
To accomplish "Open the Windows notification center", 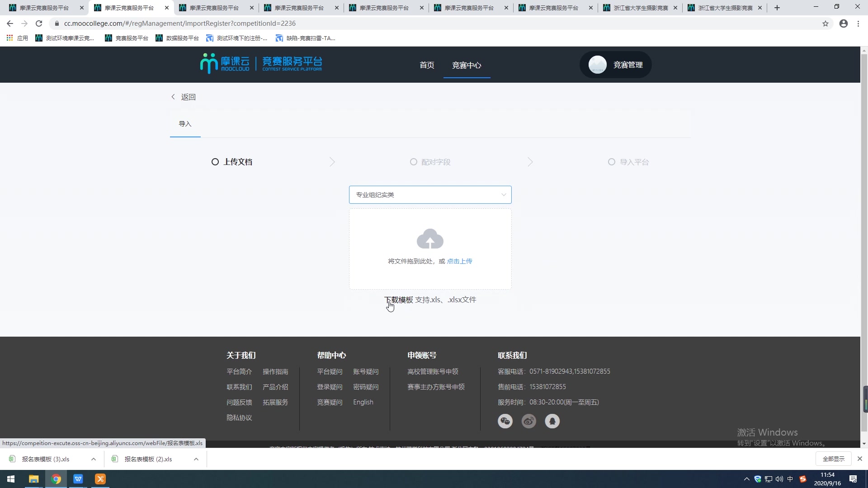I will pos(853,479).
